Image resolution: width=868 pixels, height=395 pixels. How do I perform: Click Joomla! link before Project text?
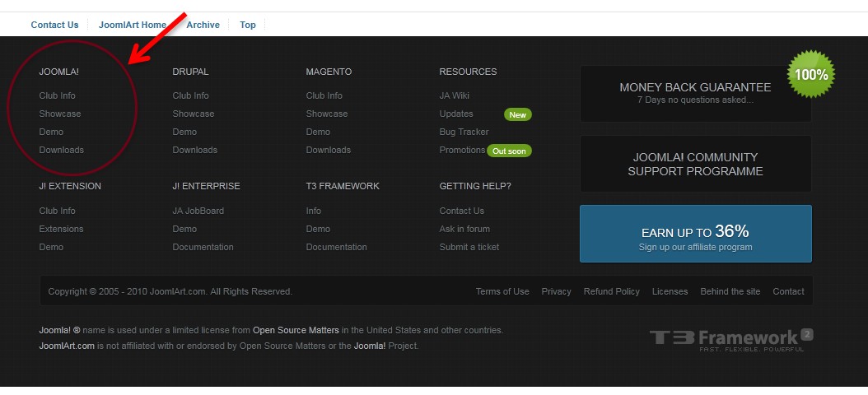point(369,346)
